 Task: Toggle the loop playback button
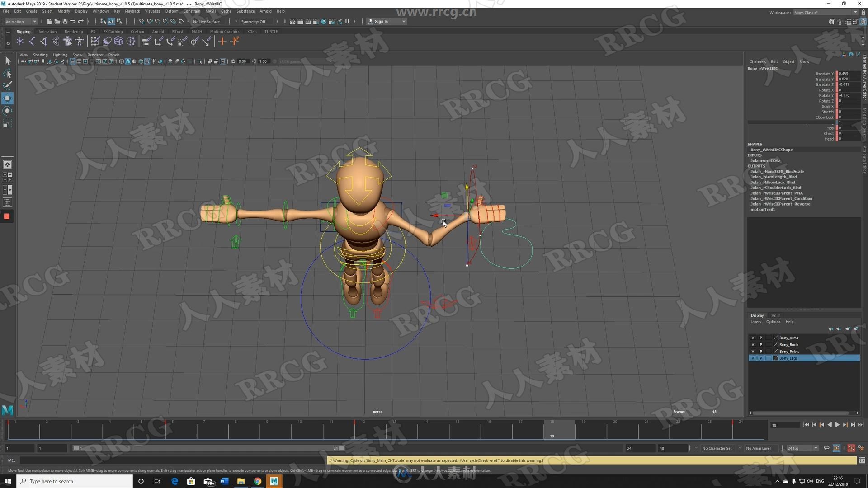(x=826, y=448)
